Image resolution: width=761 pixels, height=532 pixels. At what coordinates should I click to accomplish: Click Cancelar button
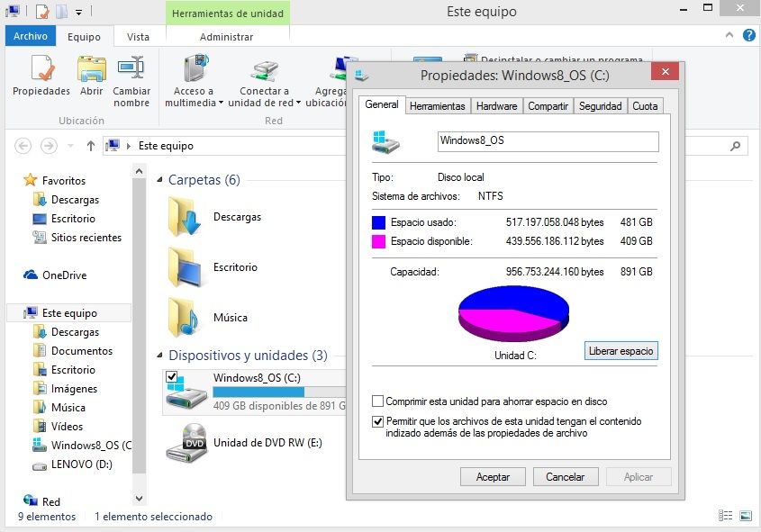pos(566,477)
